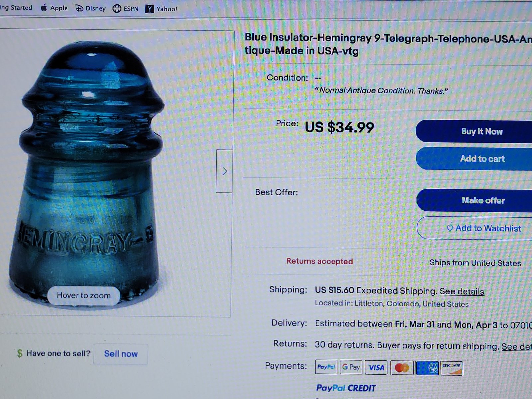Screen dimensions: 532x399
Task: Open the Yahoo! bookmark icon
Action: [x=150, y=9]
